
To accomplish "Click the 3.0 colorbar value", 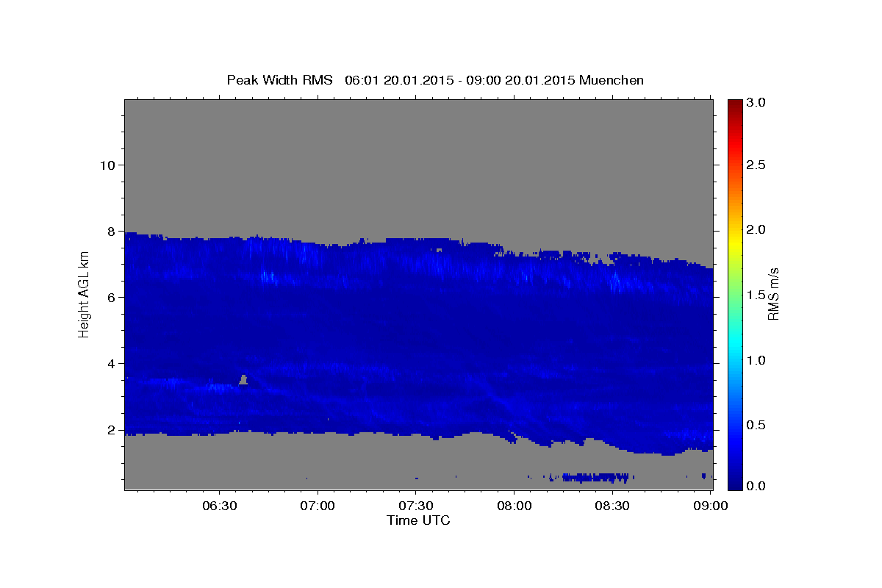I will point(756,103).
